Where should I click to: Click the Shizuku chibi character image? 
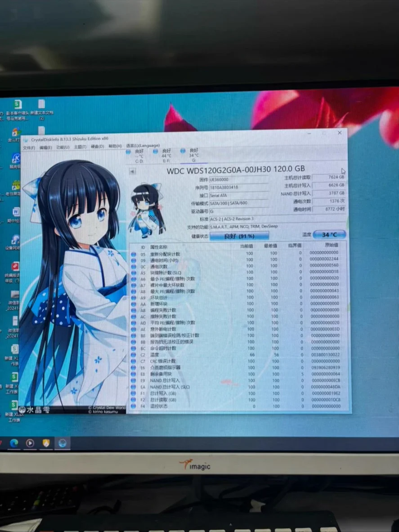pos(147,210)
